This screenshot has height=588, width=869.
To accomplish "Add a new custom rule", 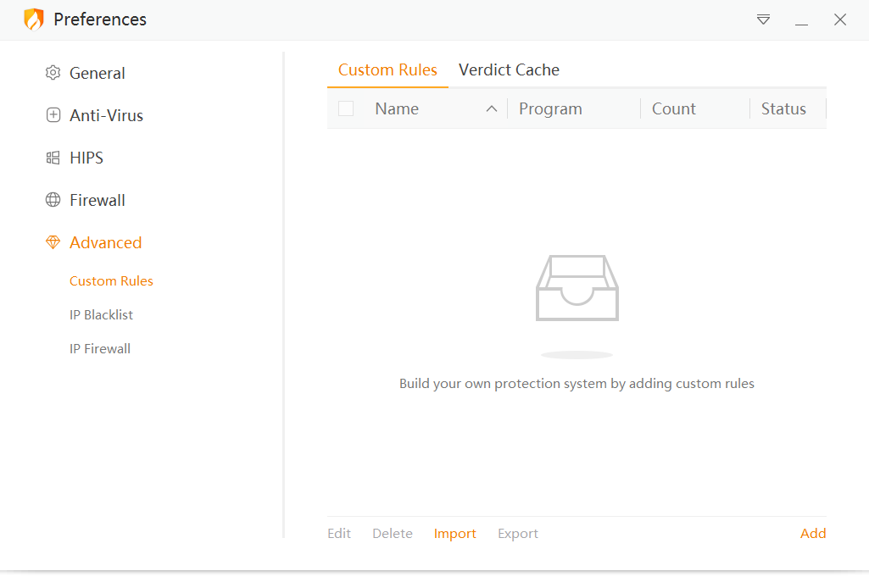I will 813,533.
